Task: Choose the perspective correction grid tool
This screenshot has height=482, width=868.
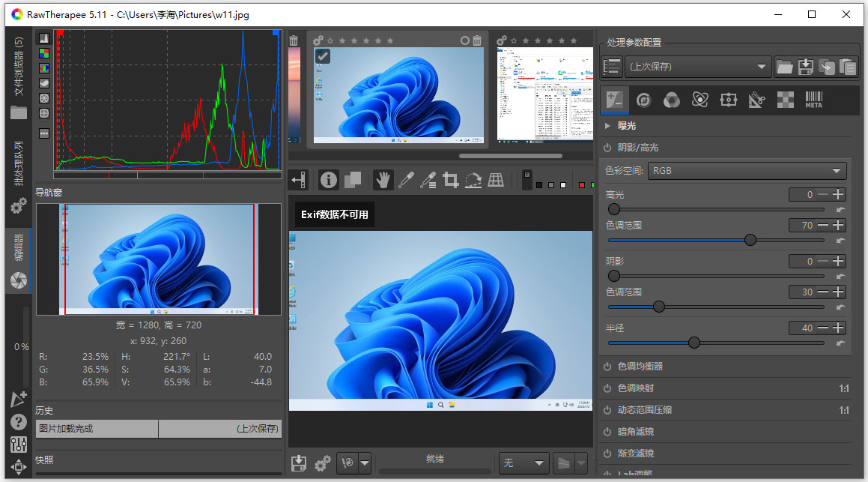Action: 496,180
